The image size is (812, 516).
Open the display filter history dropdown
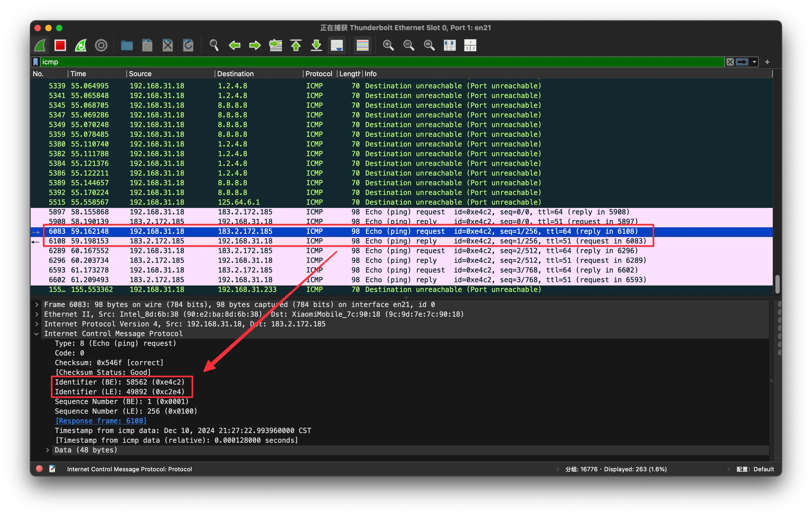point(754,62)
